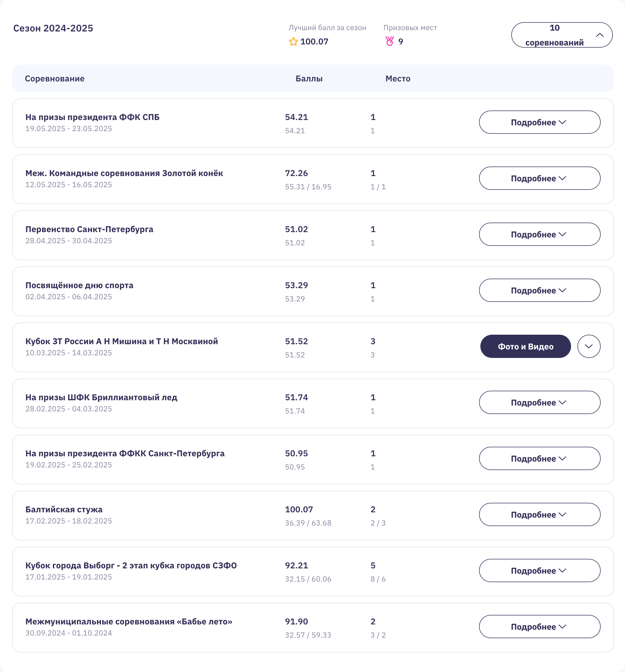
Task: Expand the round chevron beside Фото и Видео
Action: coord(589,346)
